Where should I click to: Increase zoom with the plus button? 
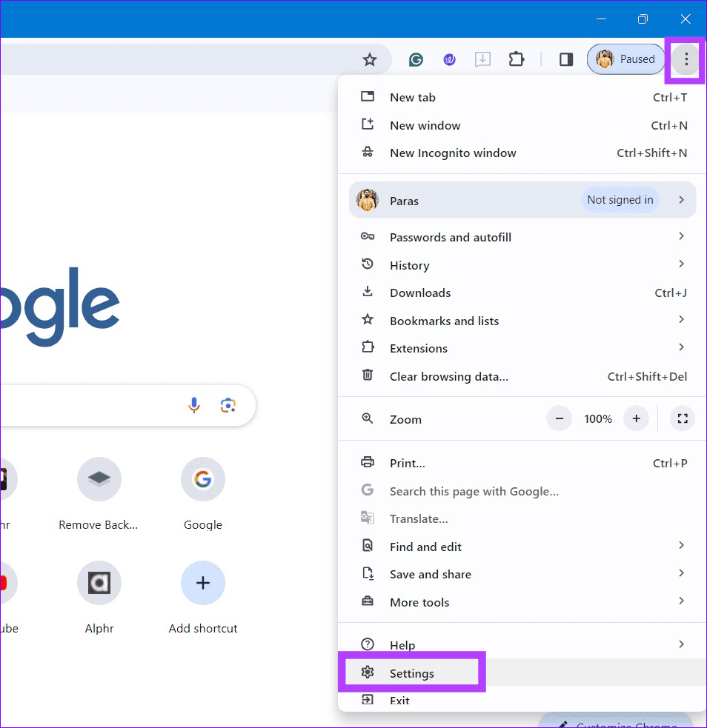(x=636, y=418)
